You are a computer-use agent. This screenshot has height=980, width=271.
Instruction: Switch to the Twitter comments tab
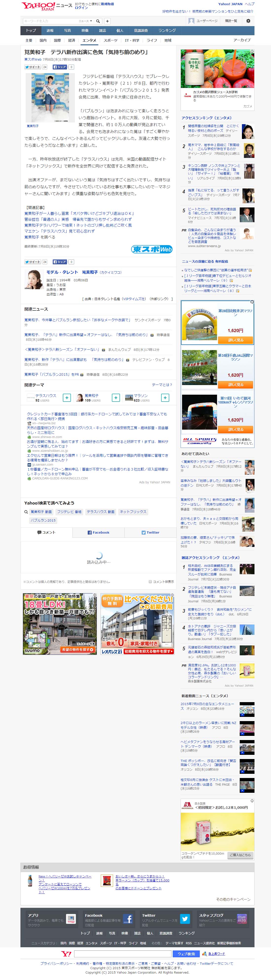point(150,533)
